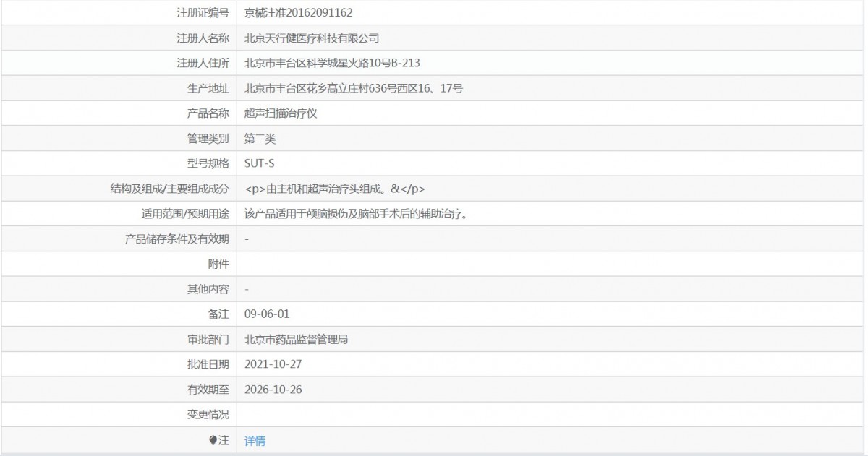Screen dimensions: 868x456
Task: Click the 备注 label
Action: (x=218, y=314)
